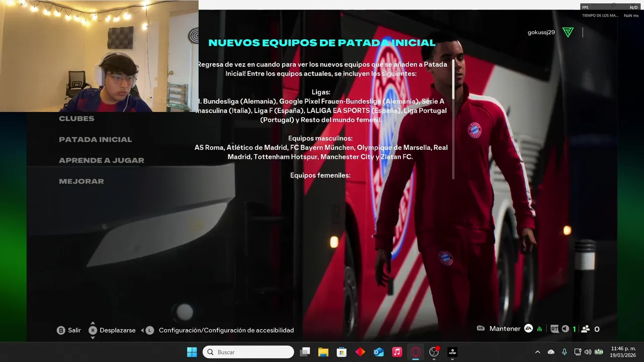Click the 'Equipos femeniles:' subheading
The image size is (644, 362).
[320, 175]
